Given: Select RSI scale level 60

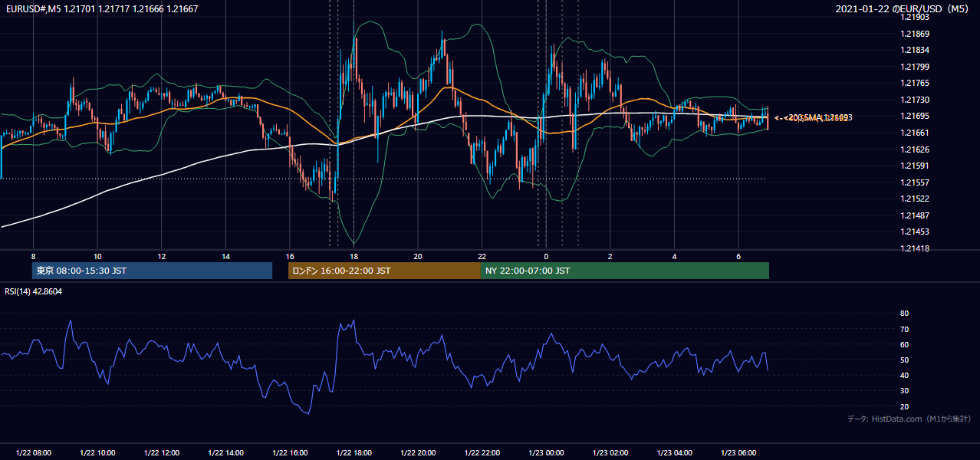Looking at the screenshot, I should pos(905,344).
